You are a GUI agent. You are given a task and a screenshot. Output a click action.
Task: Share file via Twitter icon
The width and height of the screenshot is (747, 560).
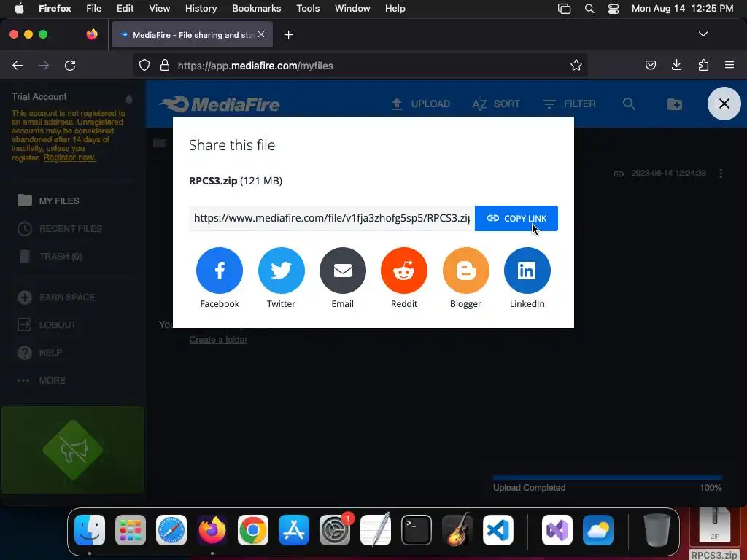(x=281, y=271)
